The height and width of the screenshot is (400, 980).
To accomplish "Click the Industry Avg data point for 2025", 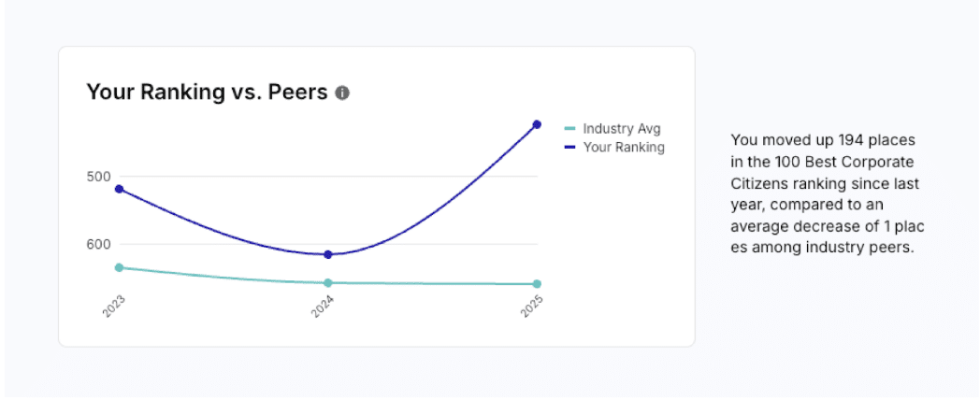I will [x=537, y=283].
